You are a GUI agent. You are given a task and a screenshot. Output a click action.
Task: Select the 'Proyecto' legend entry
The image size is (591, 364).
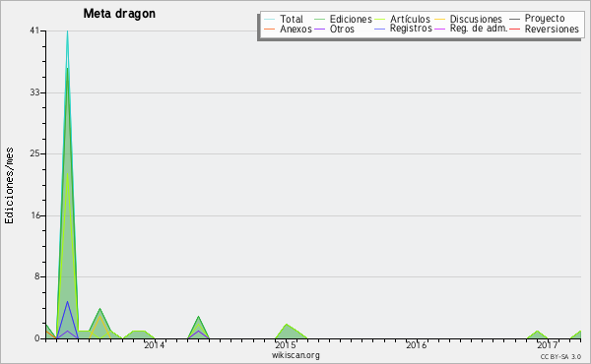545,19
